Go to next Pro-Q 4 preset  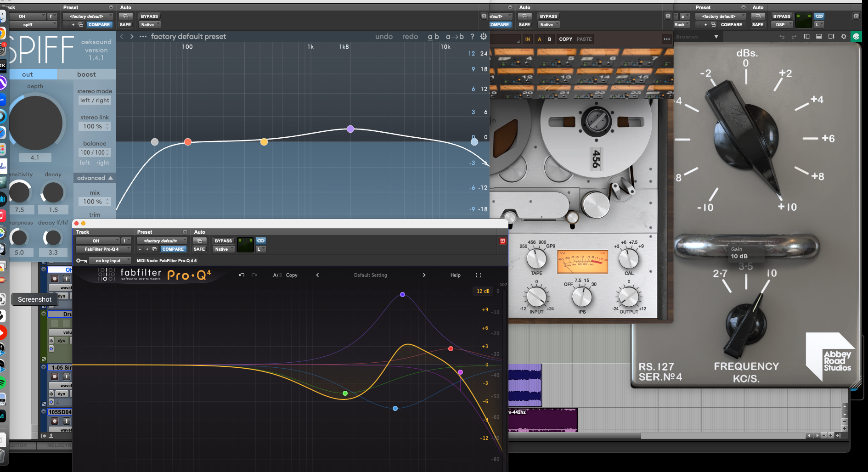tap(424, 275)
